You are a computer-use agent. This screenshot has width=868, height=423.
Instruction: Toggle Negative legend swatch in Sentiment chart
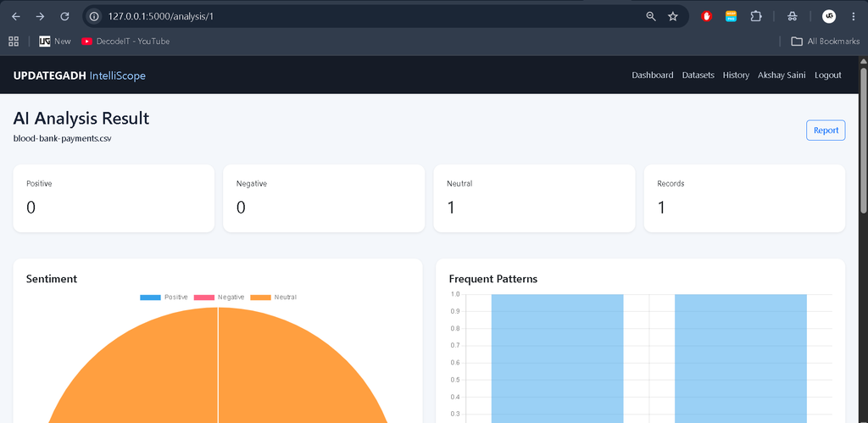[203, 298]
